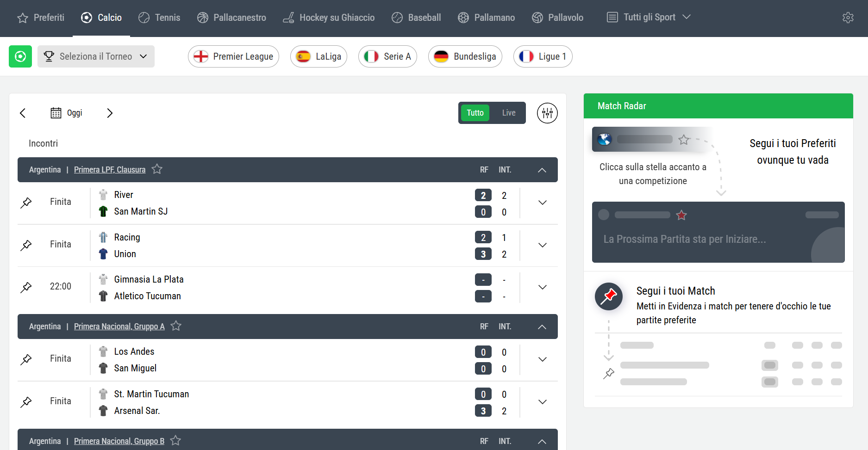Viewport: 868px width, 450px height.
Task: Collapse the Primera LPF Clausura section
Action: (x=542, y=170)
